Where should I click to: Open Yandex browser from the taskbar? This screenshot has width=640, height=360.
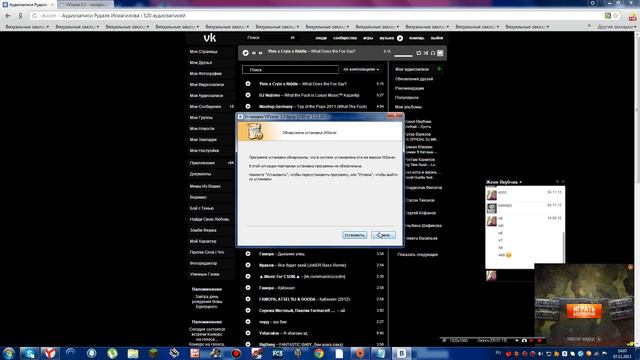[50, 353]
